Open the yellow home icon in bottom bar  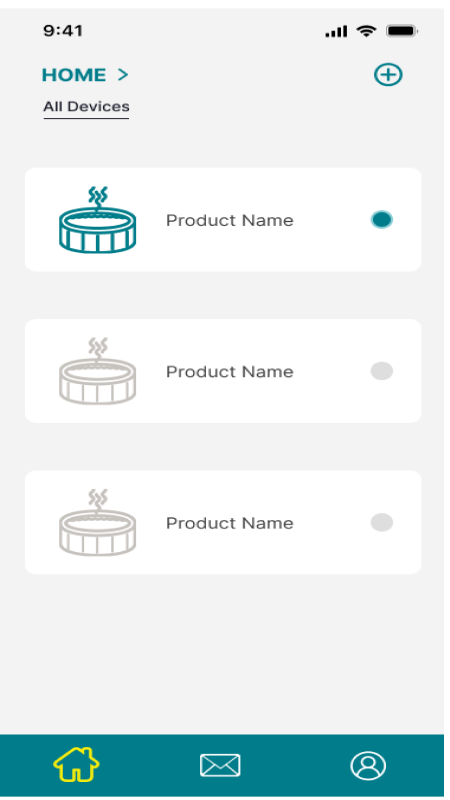(x=77, y=764)
